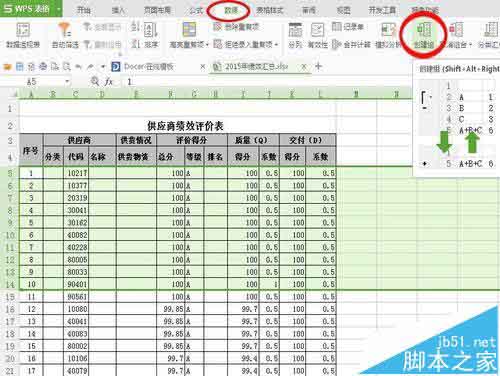Open the 审阅 ribbon tab
This screenshot has width=500, height=376.
309,10
